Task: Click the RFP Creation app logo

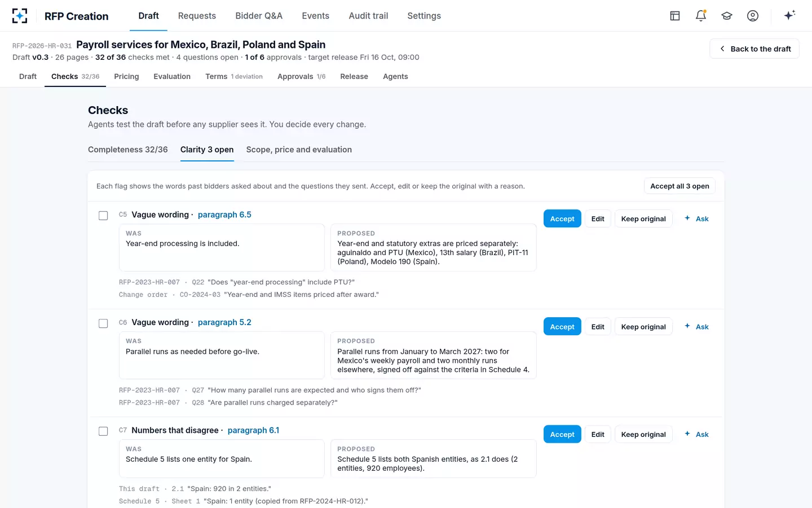Action: point(20,16)
